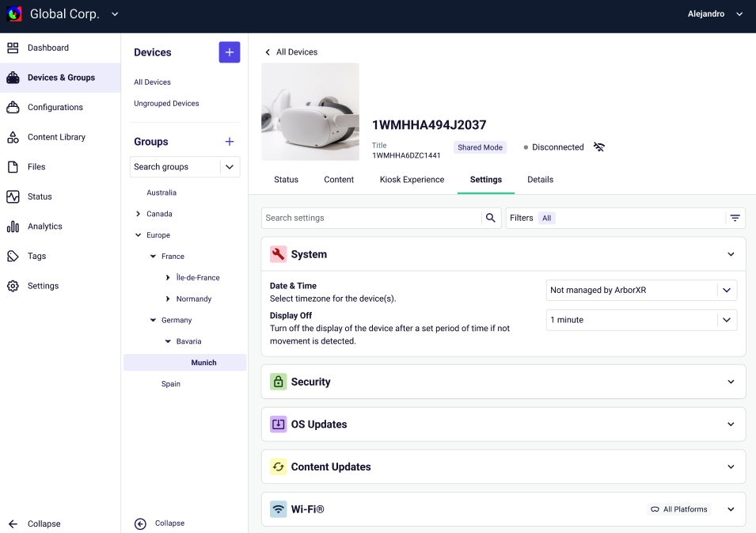Viewport: 756px width, 533px height.
Task: Expand the Île-de-France group
Action: 168,277
